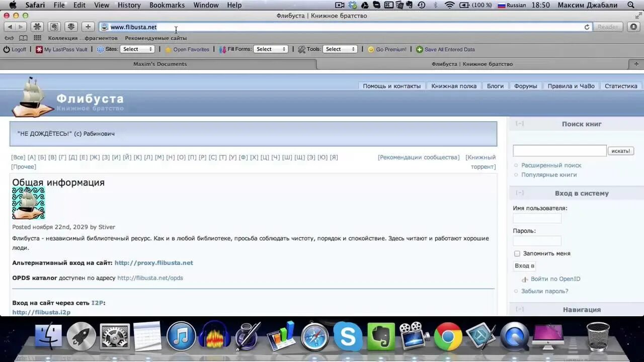
Task: Open the Войти по OpenID link
Action: (x=555, y=279)
